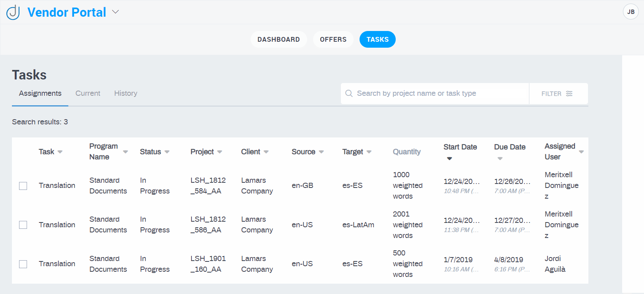This screenshot has height=294, width=644.
Task: Go to the Dashboard section
Action: click(278, 39)
